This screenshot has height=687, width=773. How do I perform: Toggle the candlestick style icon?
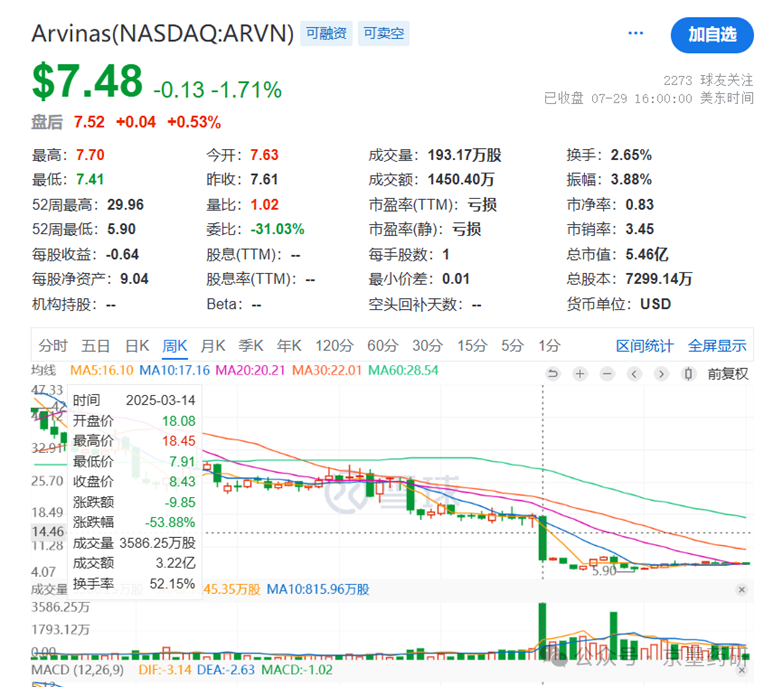point(688,374)
